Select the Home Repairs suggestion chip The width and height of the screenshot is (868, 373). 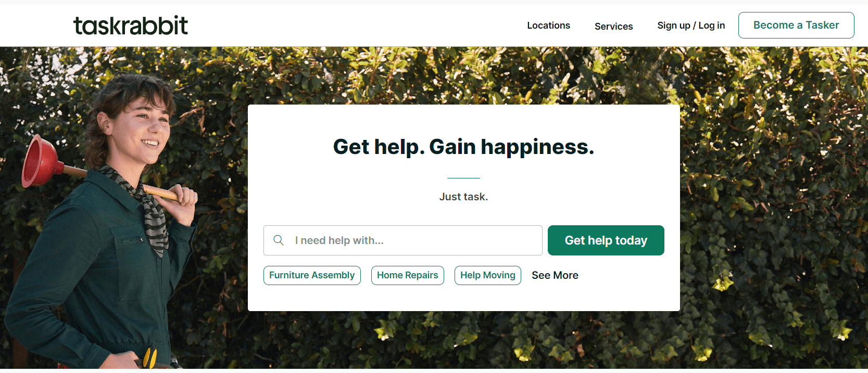pyautogui.click(x=408, y=275)
